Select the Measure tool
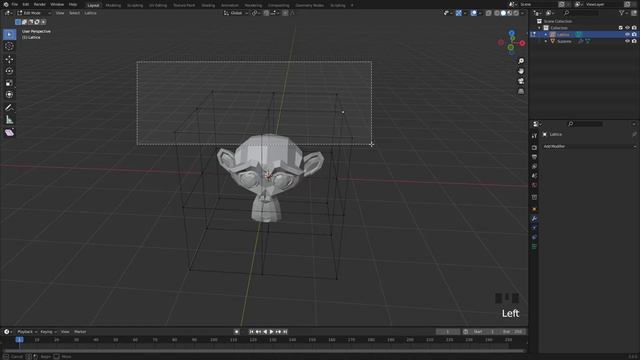 tap(9, 120)
